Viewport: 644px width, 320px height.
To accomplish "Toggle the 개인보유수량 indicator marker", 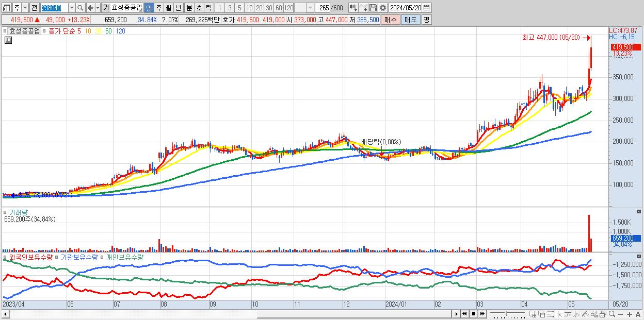I will [103, 257].
